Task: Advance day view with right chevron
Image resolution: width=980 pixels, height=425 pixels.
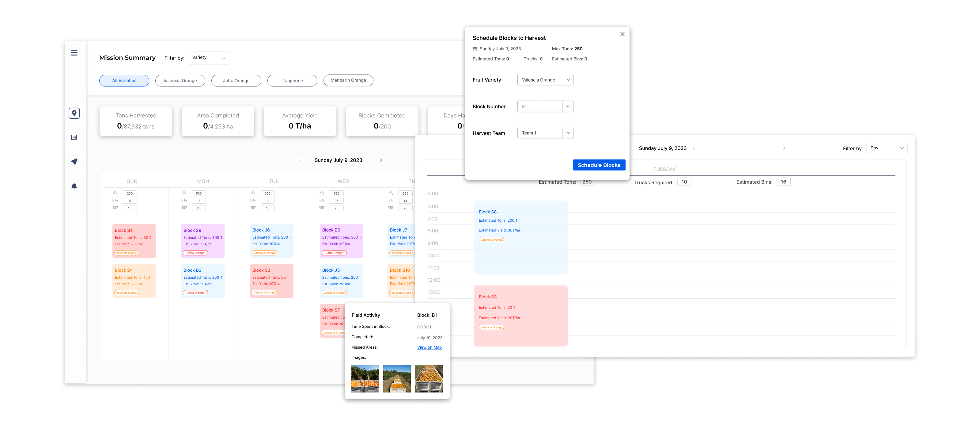Action: point(783,148)
